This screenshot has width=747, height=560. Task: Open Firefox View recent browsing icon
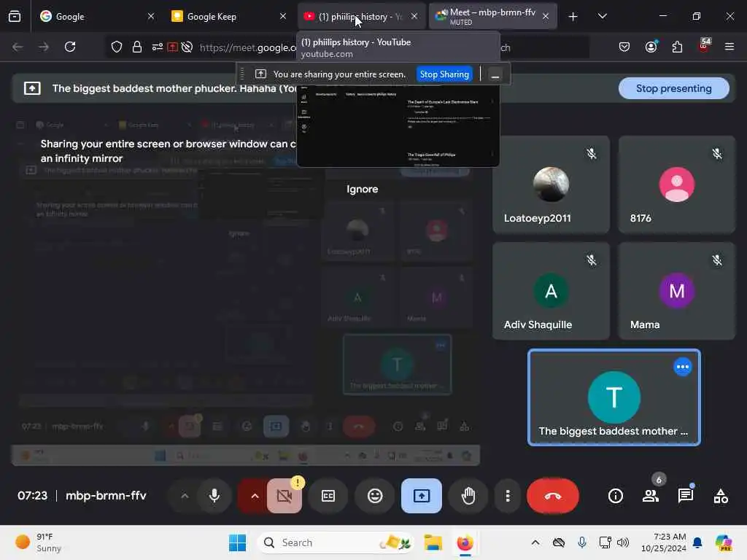[x=15, y=17]
